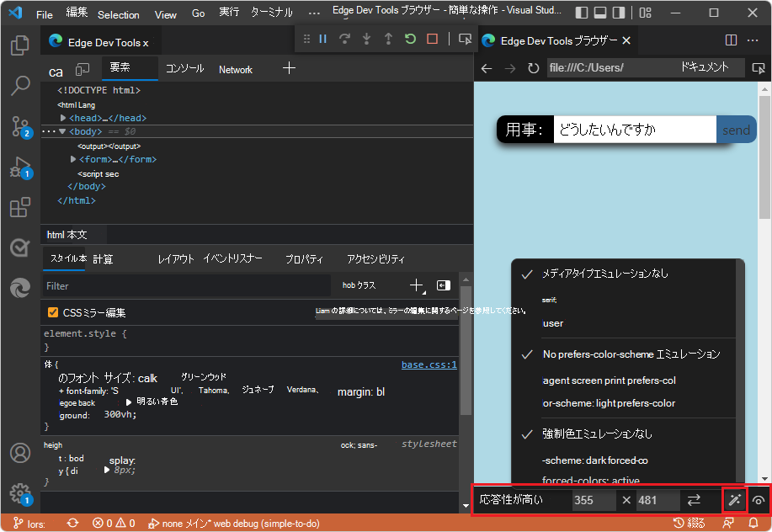This screenshot has height=532, width=772.
Task: Click the html breadcrumb item
Action: [56, 235]
